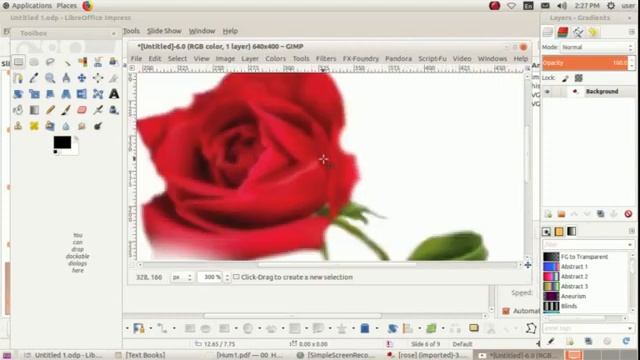Toggle Lock pixels brush icon
Screen dimensions: 640x360
click(x=565, y=78)
